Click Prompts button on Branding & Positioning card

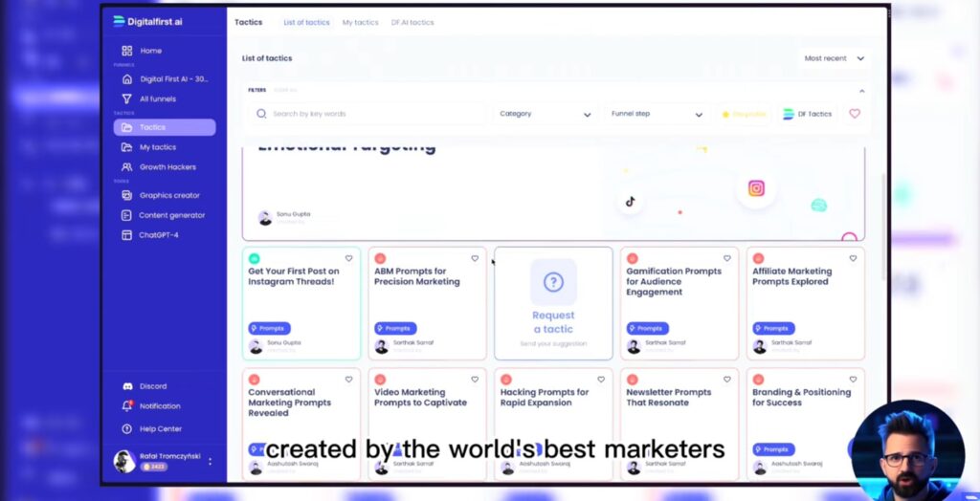coord(773,449)
